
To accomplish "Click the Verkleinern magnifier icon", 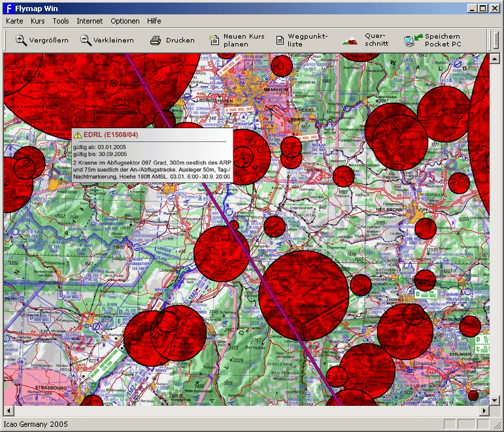I will coord(86,40).
